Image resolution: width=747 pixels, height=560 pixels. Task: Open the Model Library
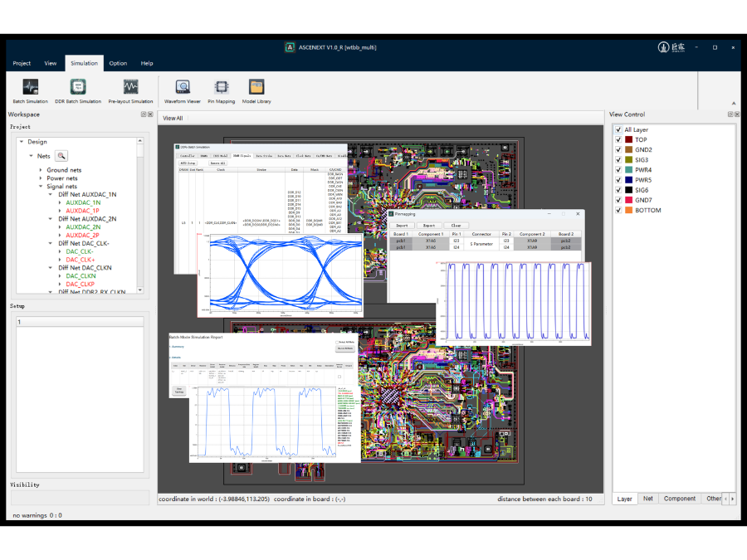coord(256,90)
